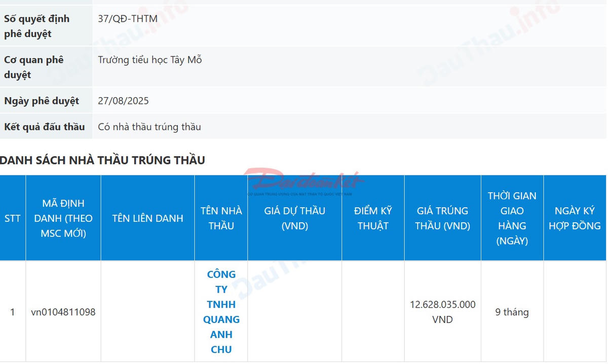This screenshot has height=364, width=608.
Task: Click the Trường tiểu học Tây Mỗ approving agency
Action: [x=150, y=60]
